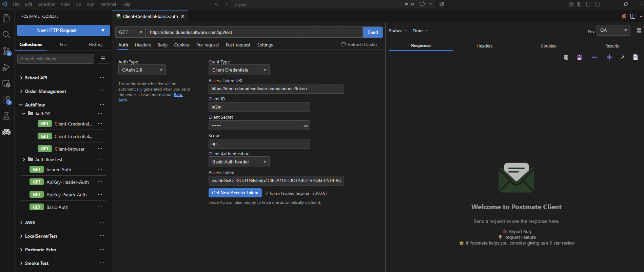This screenshot has height=272, width=644.
Task: Click the Search collections field
Action: point(56,59)
